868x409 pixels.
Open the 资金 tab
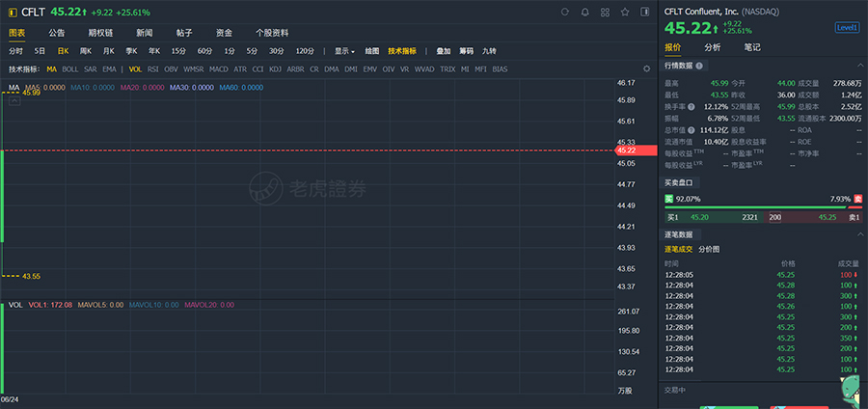(224, 33)
